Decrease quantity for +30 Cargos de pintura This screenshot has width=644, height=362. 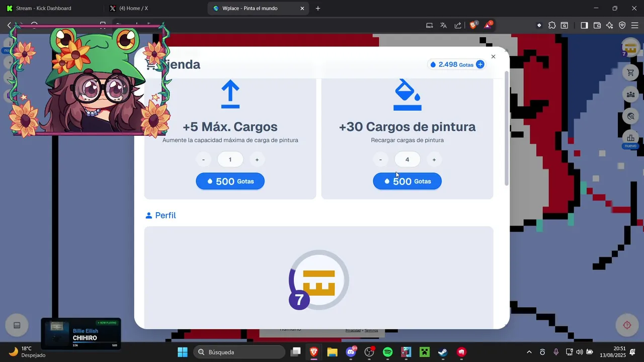(380, 160)
